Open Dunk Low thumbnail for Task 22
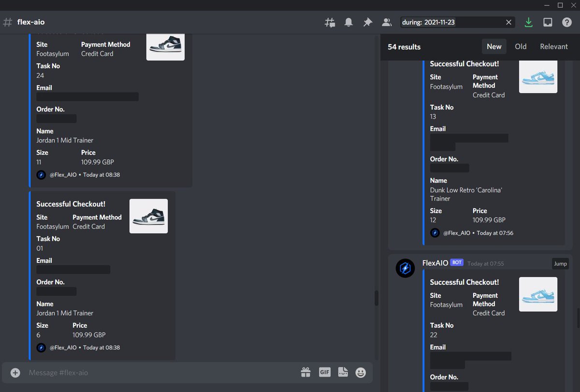 pyautogui.click(x=538, y=294)
